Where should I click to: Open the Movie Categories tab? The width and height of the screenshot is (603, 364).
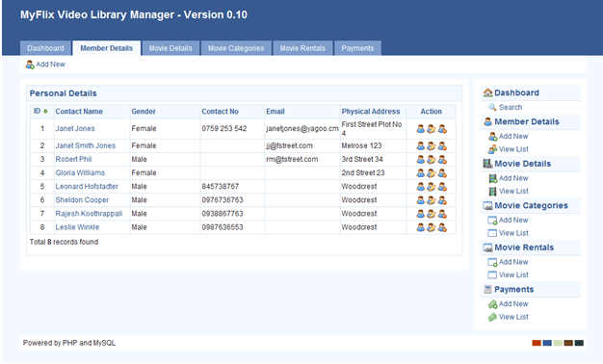236,48
